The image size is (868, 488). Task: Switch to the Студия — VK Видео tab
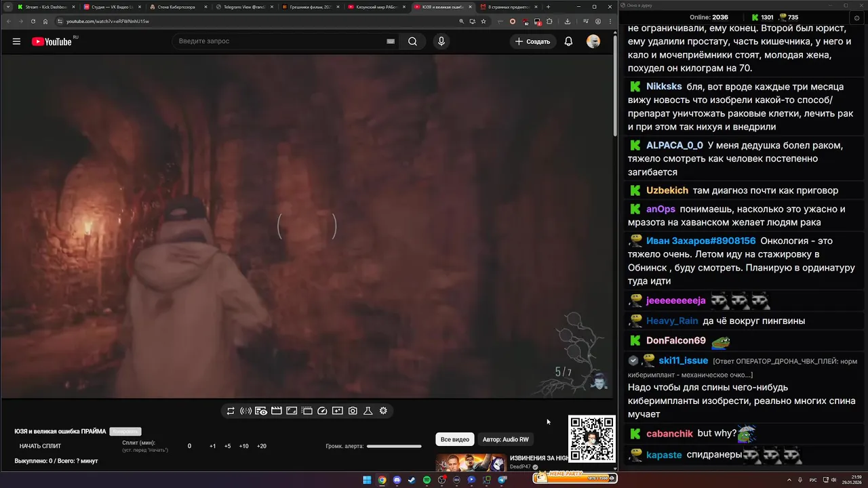tap(111, 7)
